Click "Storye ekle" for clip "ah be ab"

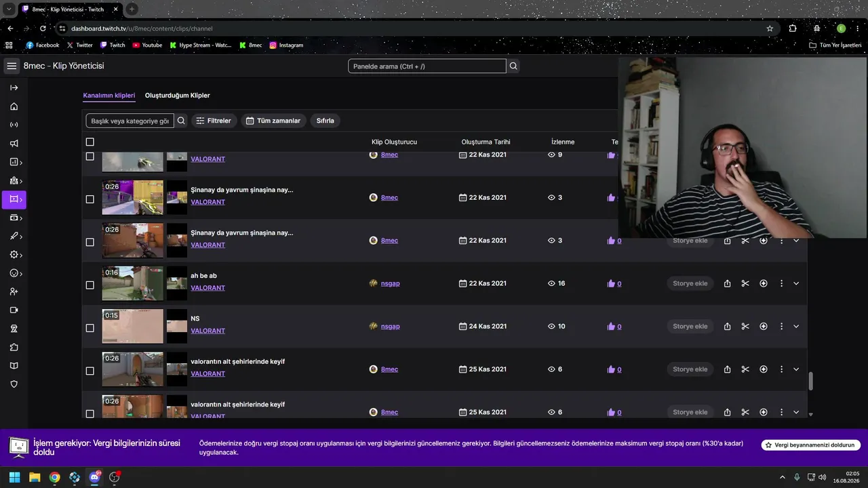click(690, 283)
